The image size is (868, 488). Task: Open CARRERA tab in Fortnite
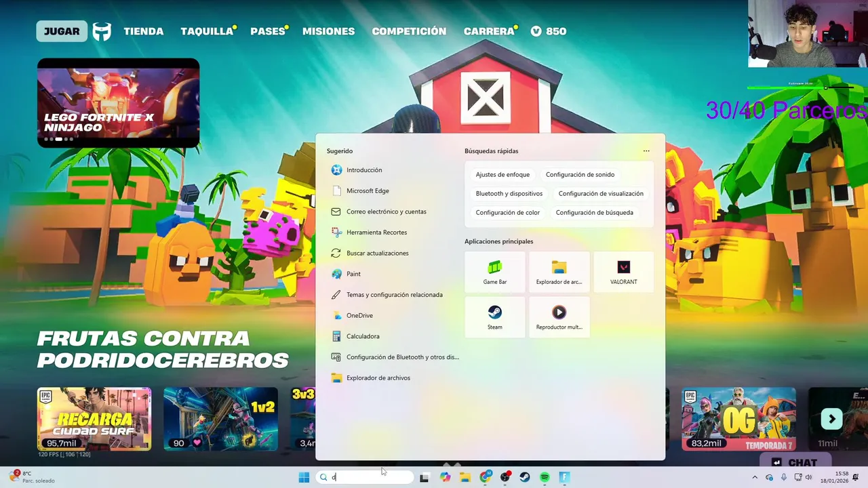coord(489,31)
